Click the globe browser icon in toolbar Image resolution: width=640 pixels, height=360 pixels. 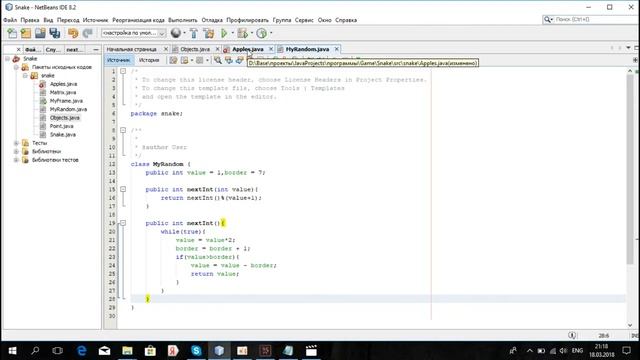176,33
